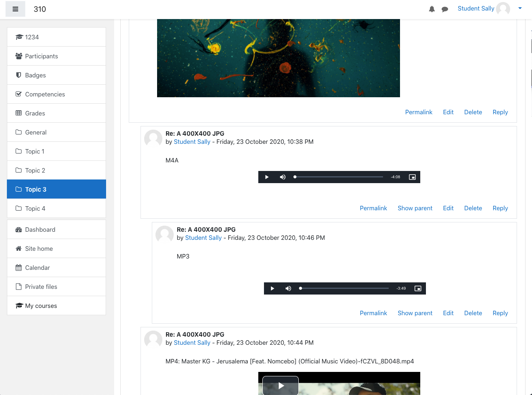Image resolution: width=532 pixels, height=395 pixels.
Task: Expand the user menu dropdown arrow
Action: click(520, 9)
